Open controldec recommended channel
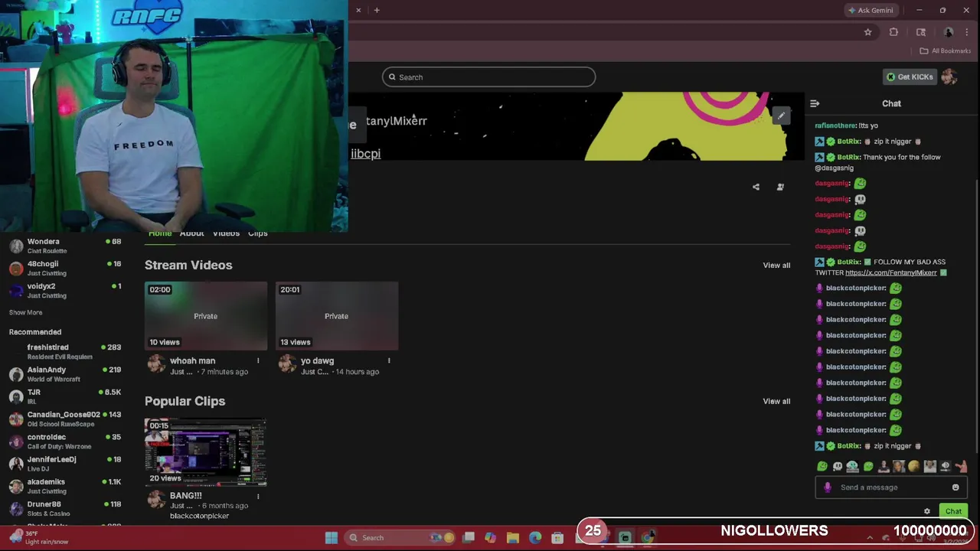Viewport: 980px width, 551px height. tap(65, 441)
